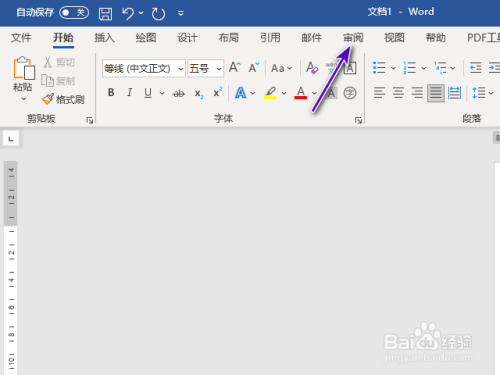
Task: Open Customize Quick Access Toolbar dropdown
Action: pyautogui.click(x=181, y=14)
